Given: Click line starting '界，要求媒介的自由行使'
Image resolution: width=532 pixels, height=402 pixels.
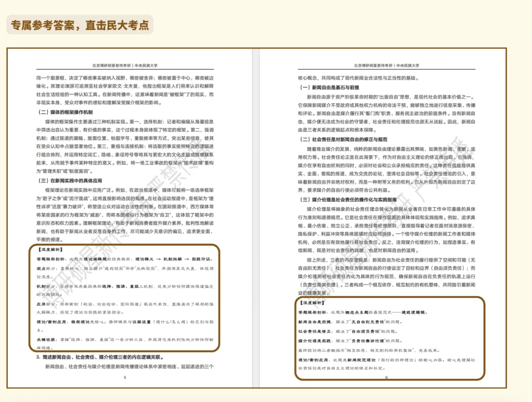Looking at the screenshot, I should [344, 190].
